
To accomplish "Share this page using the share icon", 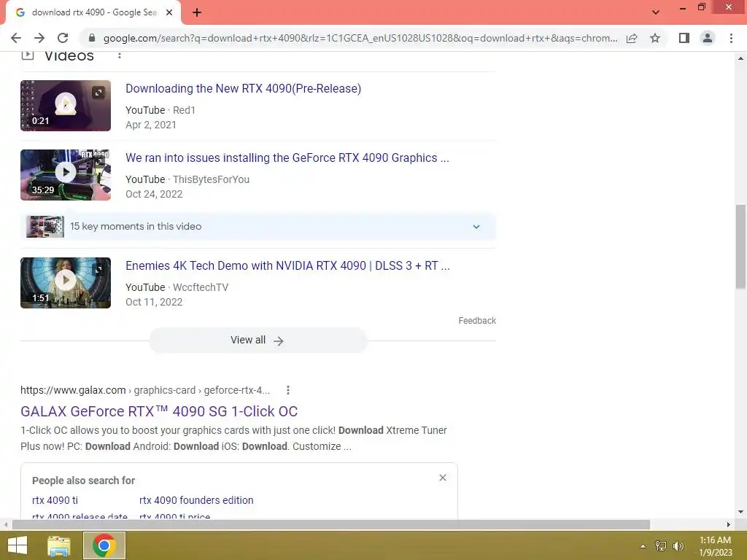I will tap(632, 38).
